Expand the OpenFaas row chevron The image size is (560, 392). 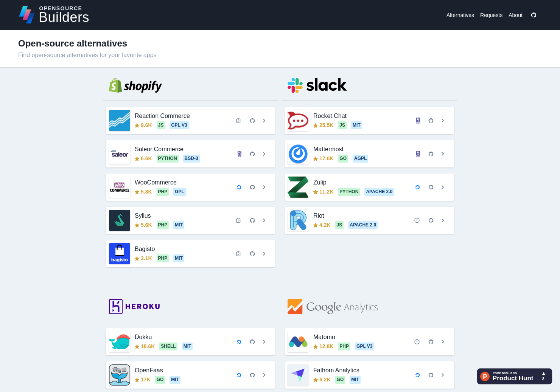click(264, 375)
